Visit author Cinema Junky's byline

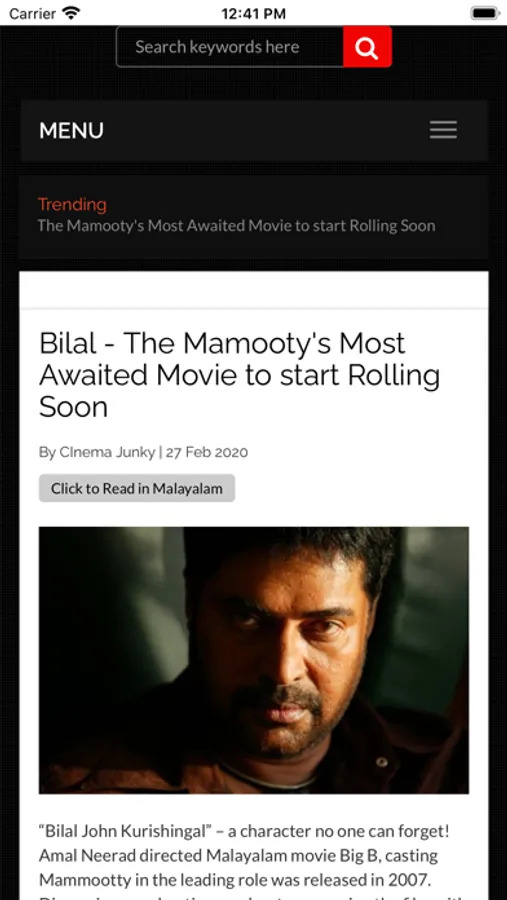coord(97,452)
